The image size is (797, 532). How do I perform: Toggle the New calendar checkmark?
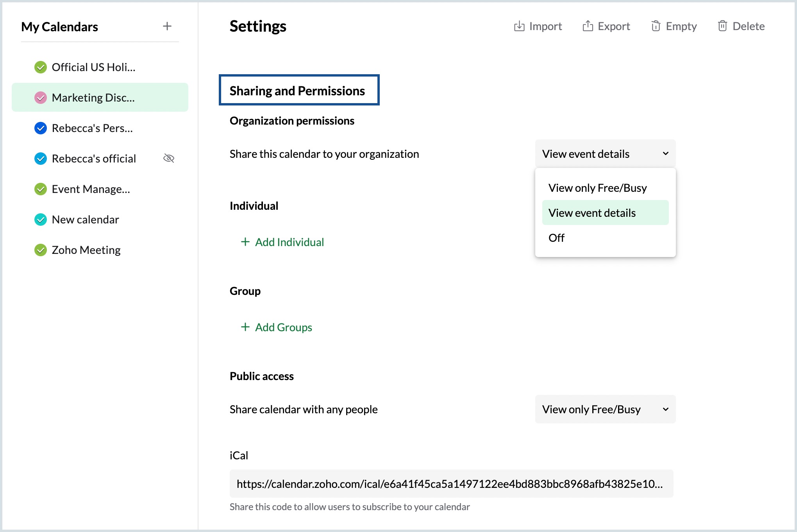(41, 220)
